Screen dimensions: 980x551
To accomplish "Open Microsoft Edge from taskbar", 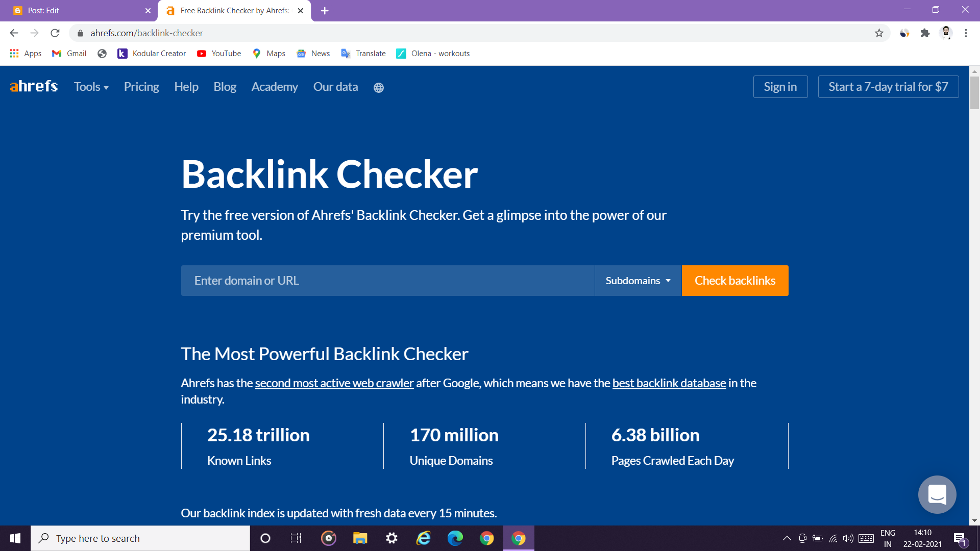I will click(455, 538).
